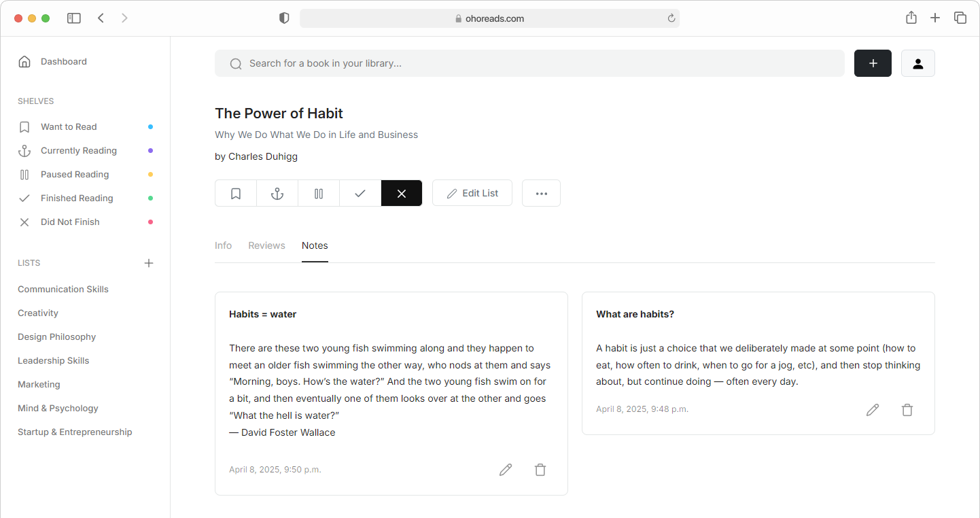Open the three-dots more options menu
The height and width of the screenshot is (518, 980).
tap(541, 193)
